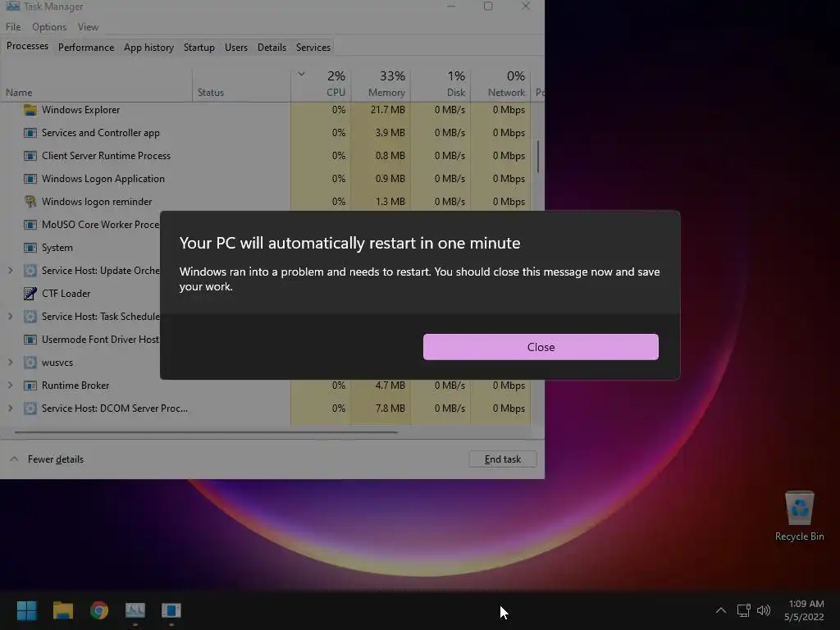Select Services and Controller app icon
This screenshot has height=630, width=840.
coord(30,133)
